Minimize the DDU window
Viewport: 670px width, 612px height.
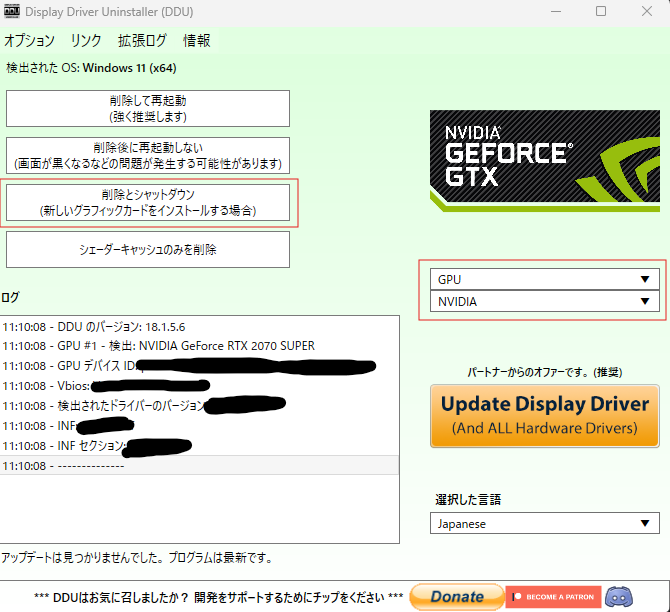556,12
